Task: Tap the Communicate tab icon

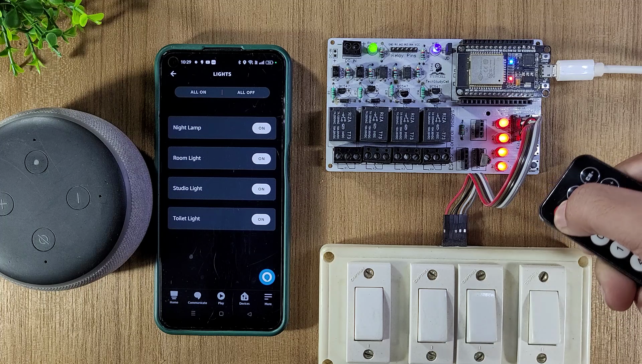Action: coord(198,296)
